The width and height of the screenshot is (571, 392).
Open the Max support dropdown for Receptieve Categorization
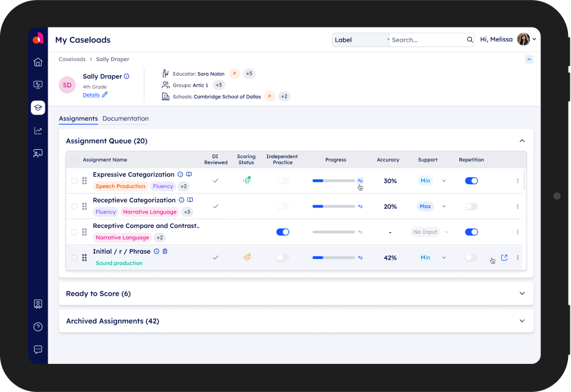coord(443,206)
